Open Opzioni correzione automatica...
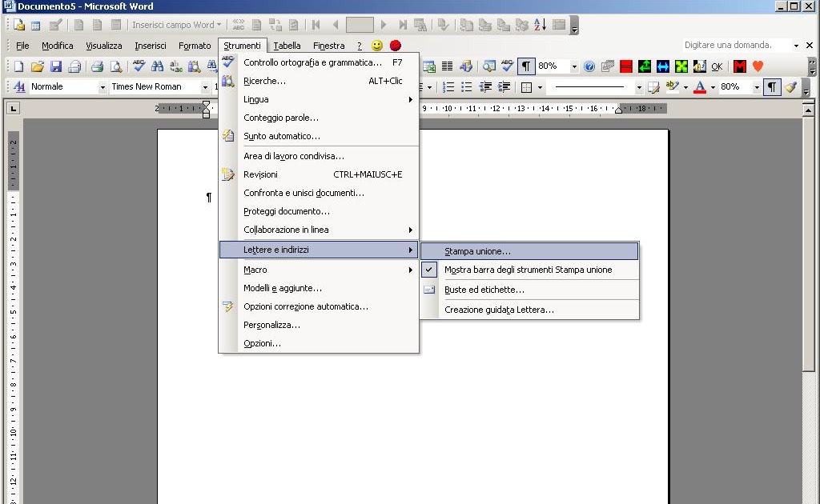This screenshot has height=504, width=820. [318, 306]
